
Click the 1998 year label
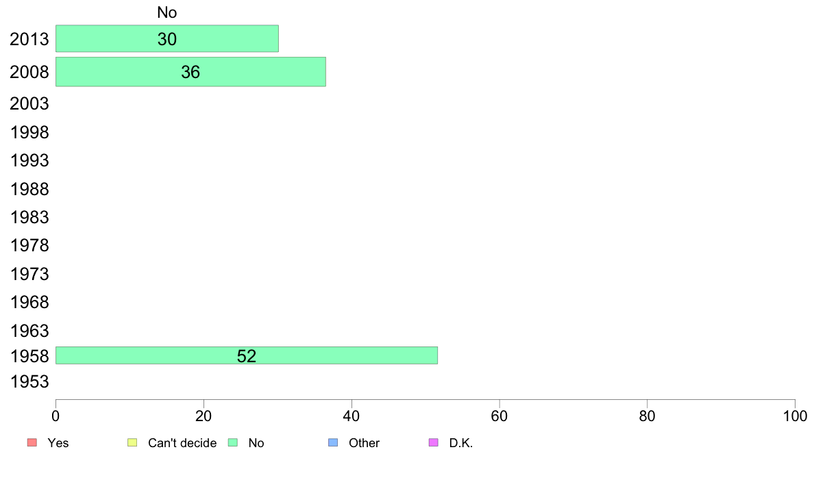(29, 132)
